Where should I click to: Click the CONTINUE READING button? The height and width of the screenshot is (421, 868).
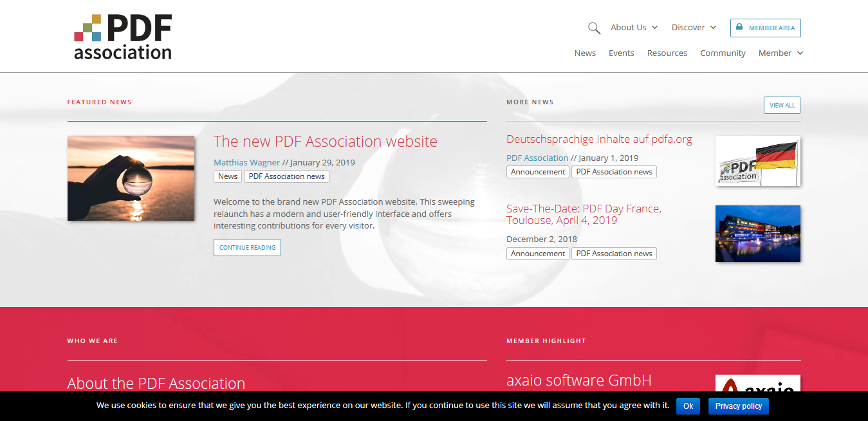247,247
